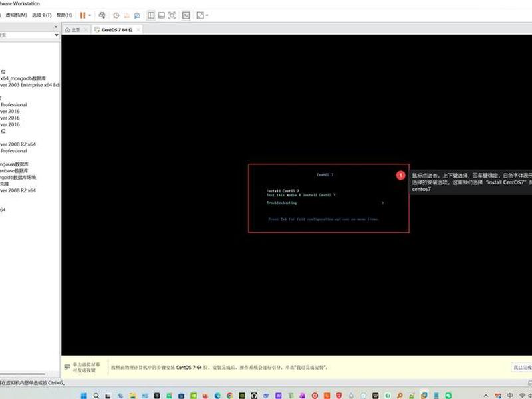Show hidden system tray icons
Image resolution: width=532 pixels, height=399 pixels.
point(486,396)
